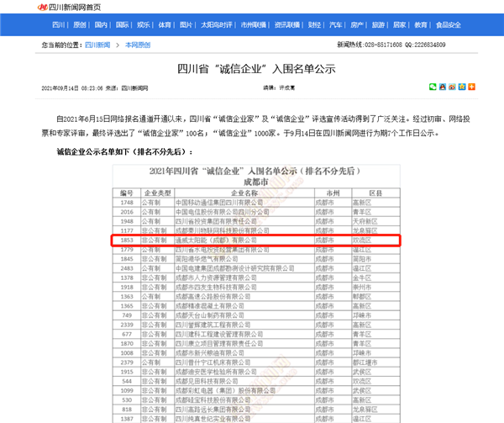Open the 汽车 nav item
504x423 pixels.
337,26
